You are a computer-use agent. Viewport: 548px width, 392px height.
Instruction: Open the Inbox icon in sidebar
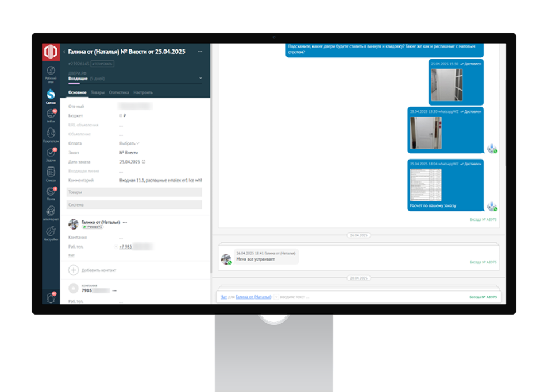click(x=51, y=114)
